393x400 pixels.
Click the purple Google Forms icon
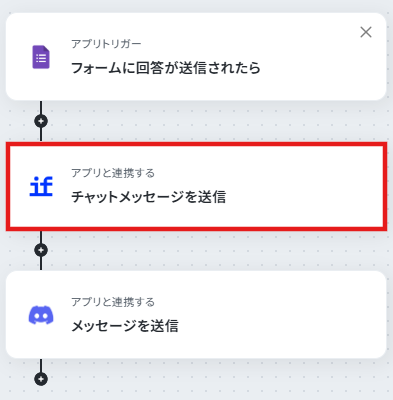[x=41, y=57]
